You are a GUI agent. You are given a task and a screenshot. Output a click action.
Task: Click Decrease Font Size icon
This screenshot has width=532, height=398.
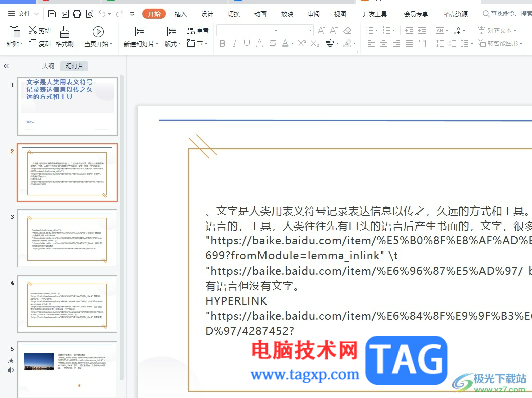click(x=334, y=30)
